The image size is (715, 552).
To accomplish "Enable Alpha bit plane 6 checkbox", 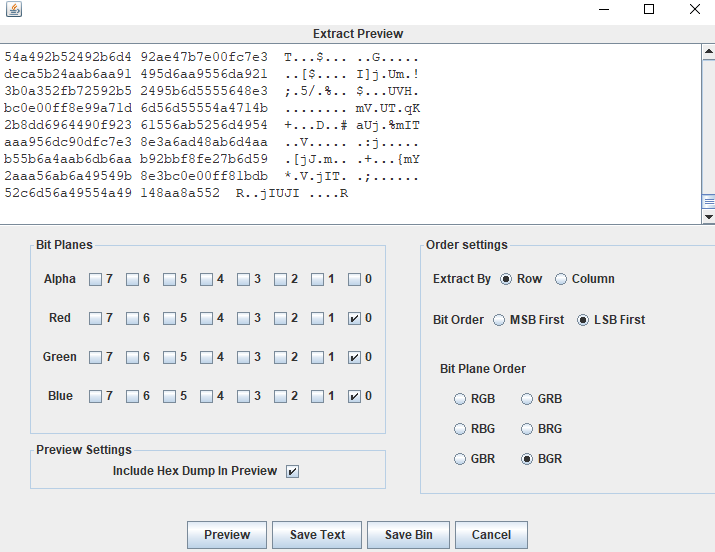I will 132,279.
